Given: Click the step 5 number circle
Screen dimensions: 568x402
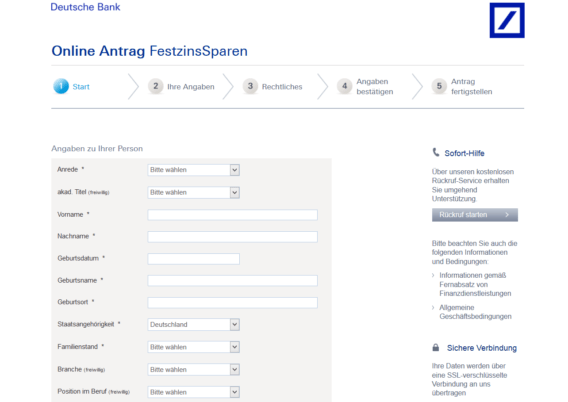Looking at the screenshot, I should click(x=439, y=86).
